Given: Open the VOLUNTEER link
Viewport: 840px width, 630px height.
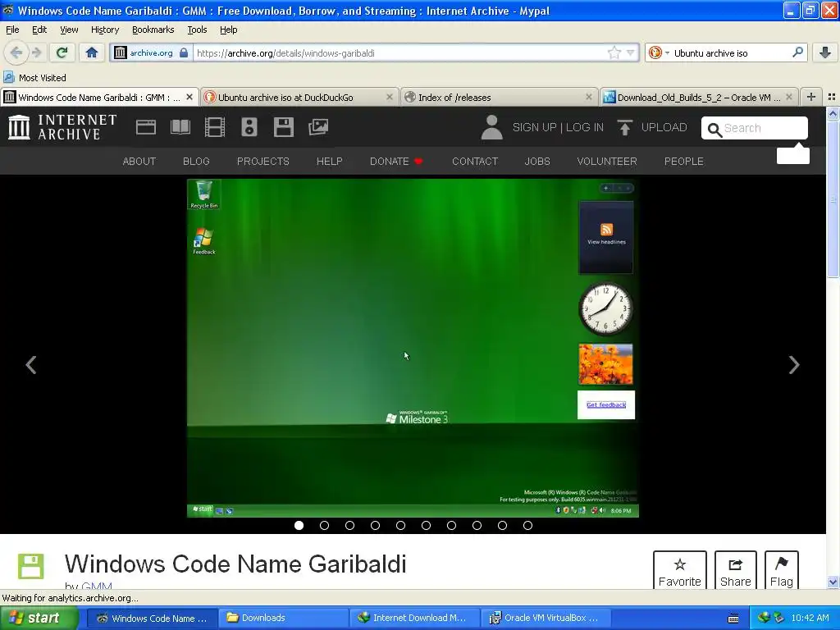Looking at the screenshot, I should [607, 162].
